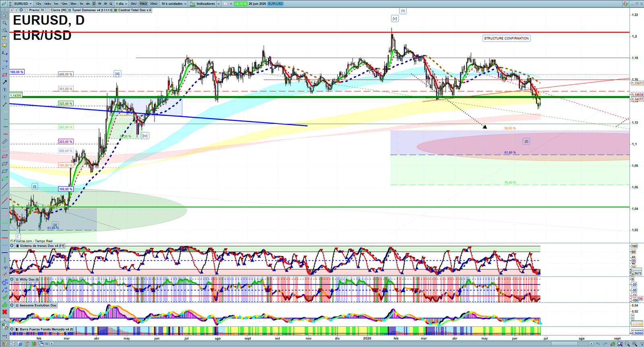The height and width of the screenshot is (347, 644).
Task: Select the arrow pointer tool
Action: coord(5,16)
